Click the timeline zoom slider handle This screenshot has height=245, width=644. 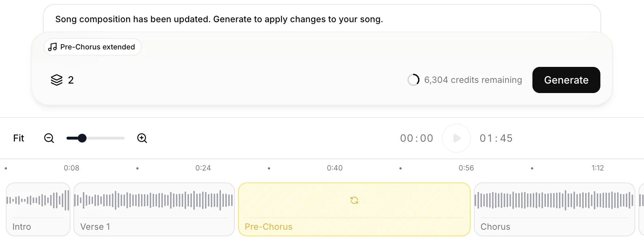[x=82, y=138]
